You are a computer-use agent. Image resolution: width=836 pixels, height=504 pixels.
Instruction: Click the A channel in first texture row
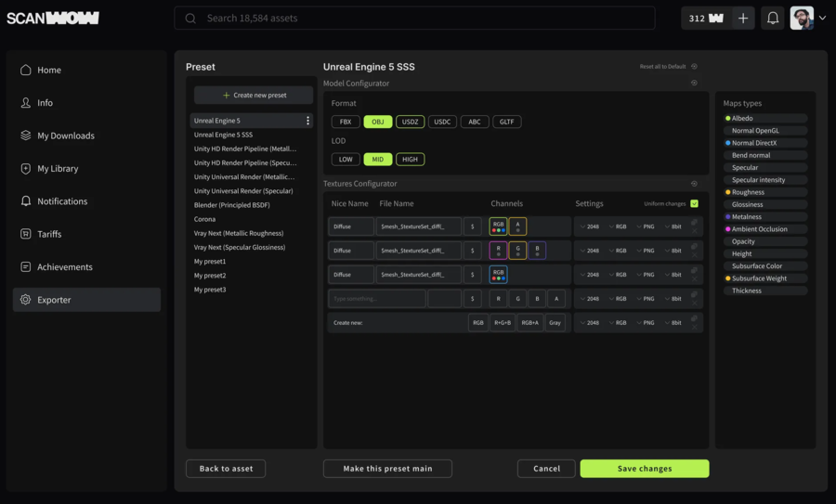517,226
